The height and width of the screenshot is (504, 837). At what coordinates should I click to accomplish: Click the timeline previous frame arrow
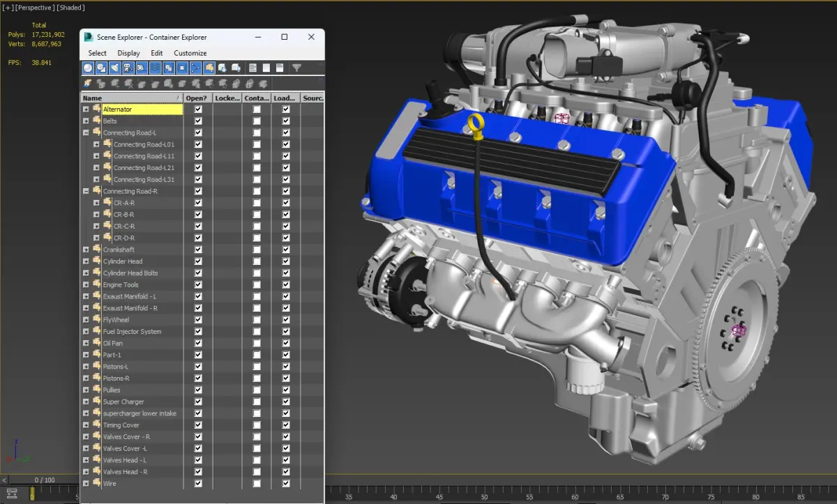pyautogui.click(x=4, y=480)
